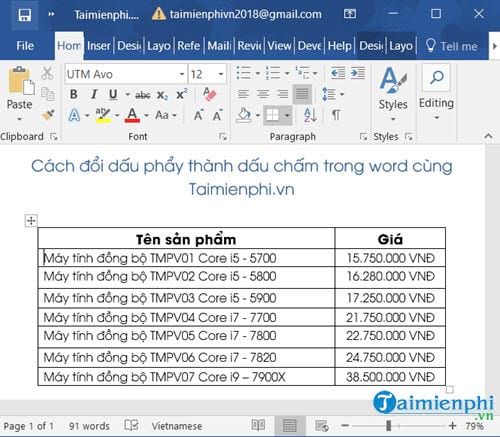Collapse the ribbon with the up chevron
Screen dimensions: 500x437
point(488,136)
